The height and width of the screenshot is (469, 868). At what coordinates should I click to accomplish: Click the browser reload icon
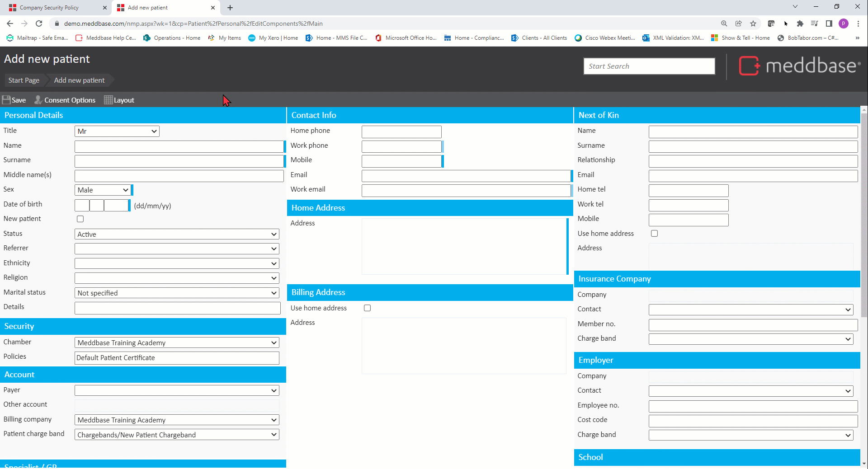(39, 23)
